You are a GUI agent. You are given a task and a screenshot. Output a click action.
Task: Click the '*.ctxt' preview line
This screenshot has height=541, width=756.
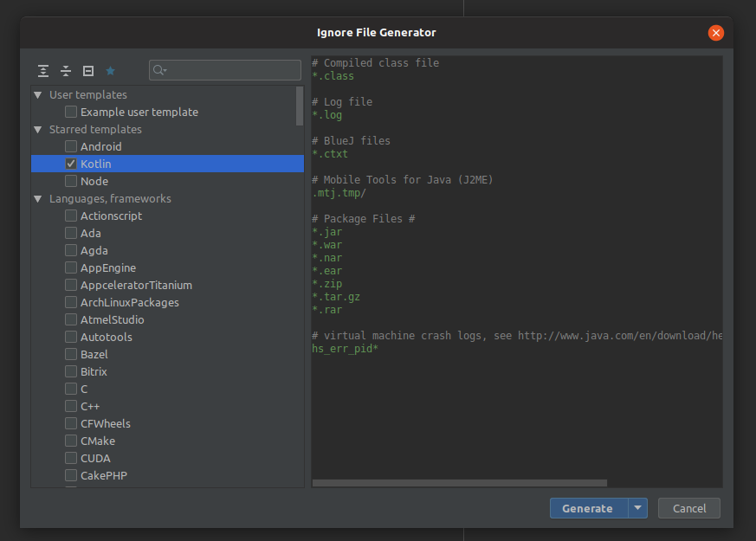coord(330,154)
